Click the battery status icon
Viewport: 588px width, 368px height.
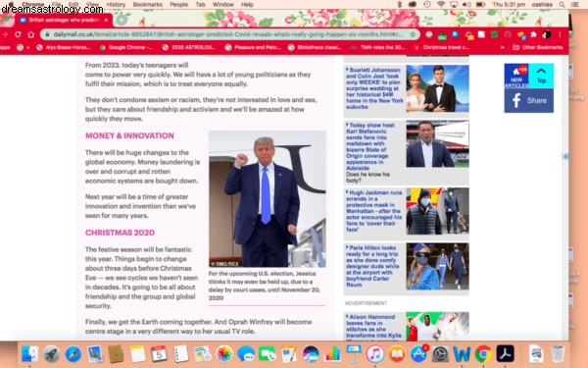(481, 5)
